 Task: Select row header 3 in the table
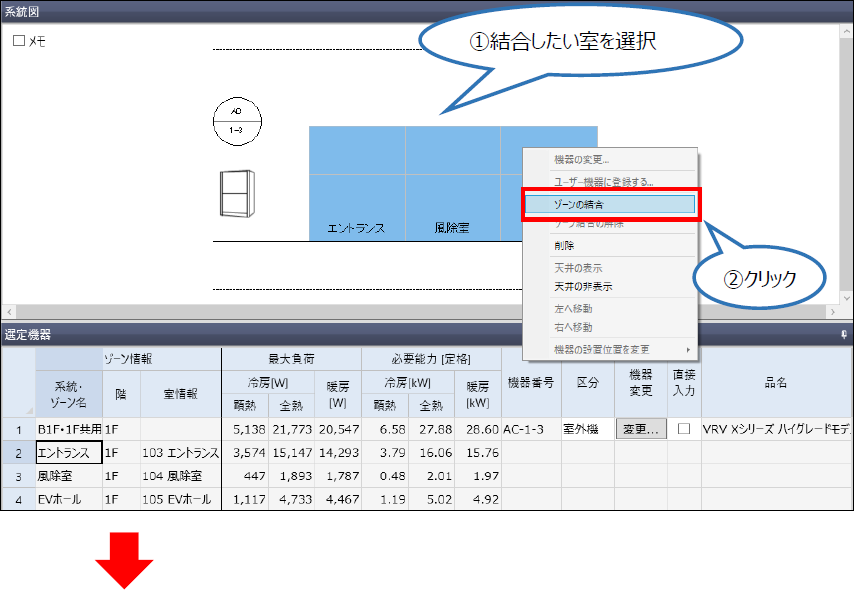[x=18, y=475]
